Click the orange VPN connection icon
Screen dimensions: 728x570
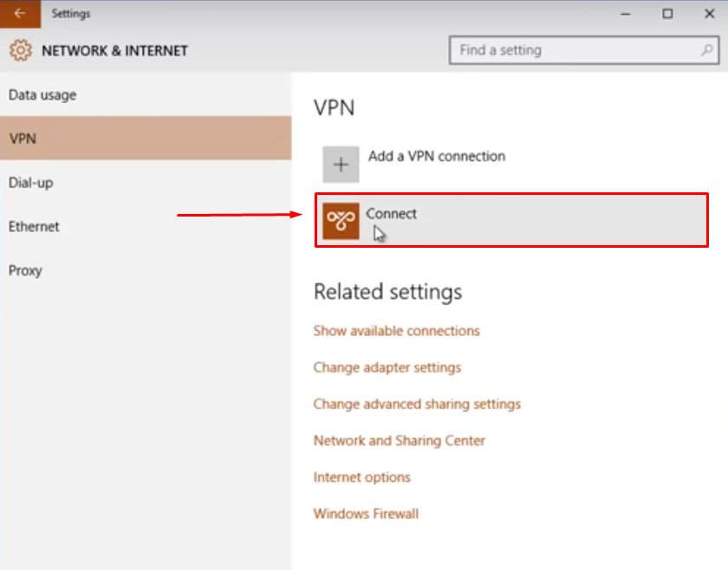[341, 221]
